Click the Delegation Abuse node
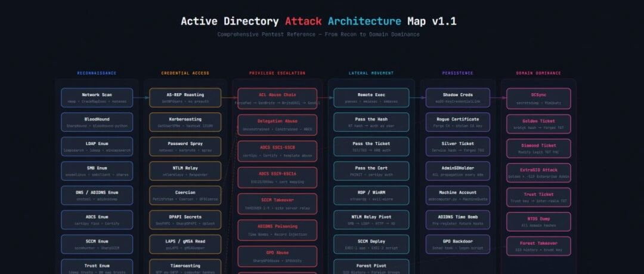 click(277, 125)
